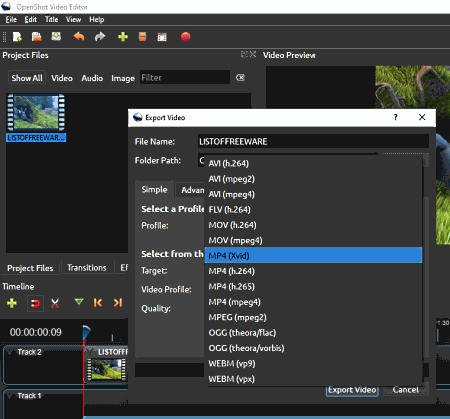The width and height of the screenshot is (450, 419).
Task: Switch to the Project Files bottom tab
Action: 30,268
